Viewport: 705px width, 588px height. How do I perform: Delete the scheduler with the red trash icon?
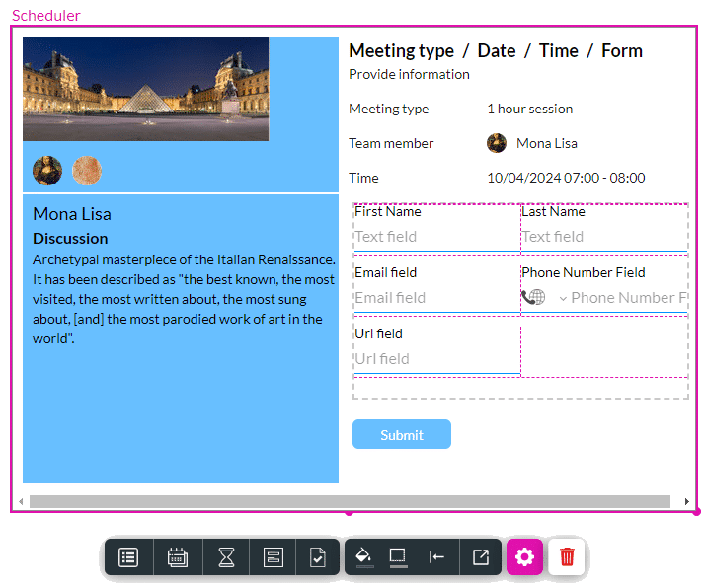[x=567, y=557]
